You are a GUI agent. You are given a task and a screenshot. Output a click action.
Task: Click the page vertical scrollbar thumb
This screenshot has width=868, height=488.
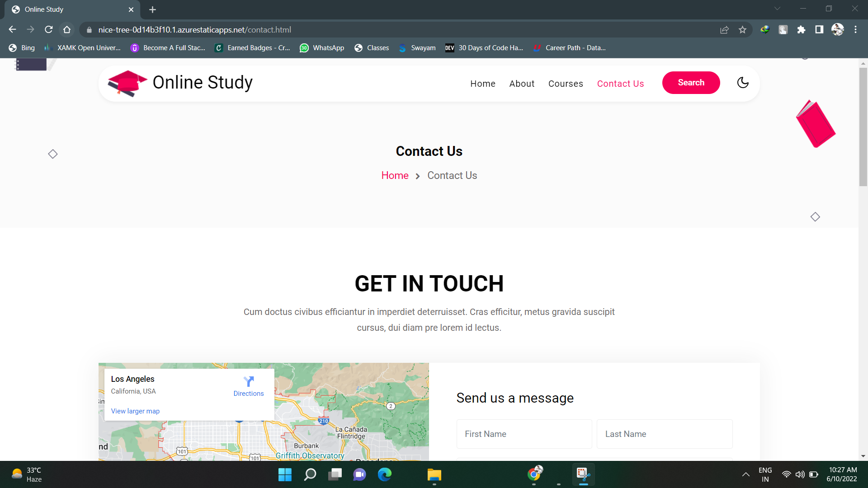pyautogui.click(x=863, y=127)
